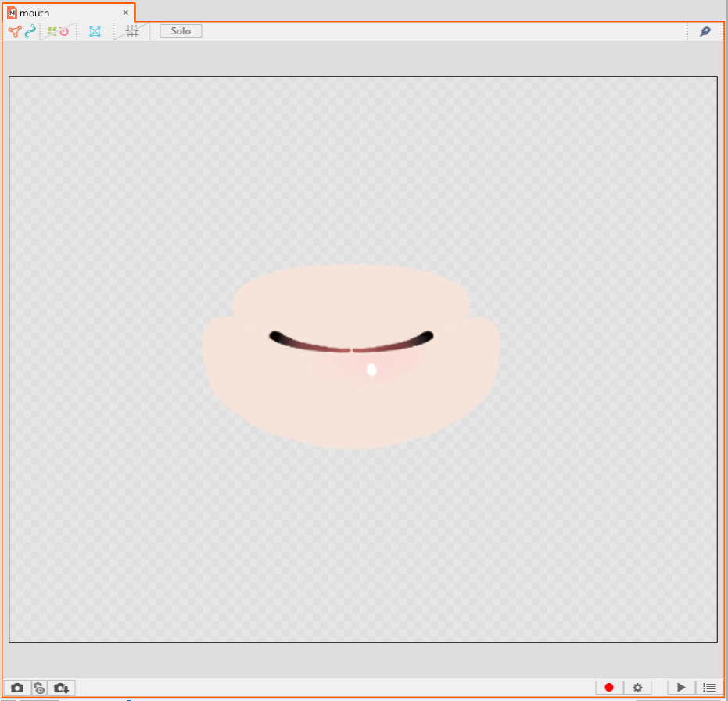The image size is (728, 701).
Task: Take a snapshot with the camera icon
Action: click(17, 687)
